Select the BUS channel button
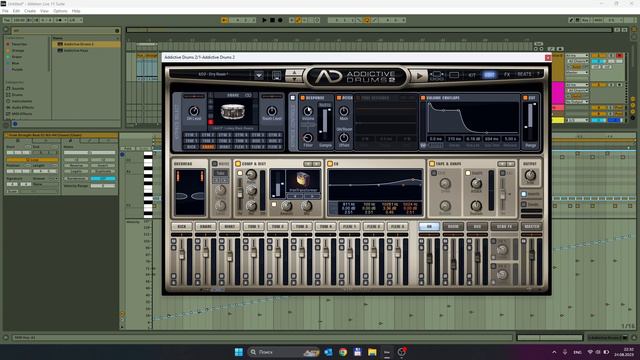The height and width of the screenshot is (360, 640). 477,226
